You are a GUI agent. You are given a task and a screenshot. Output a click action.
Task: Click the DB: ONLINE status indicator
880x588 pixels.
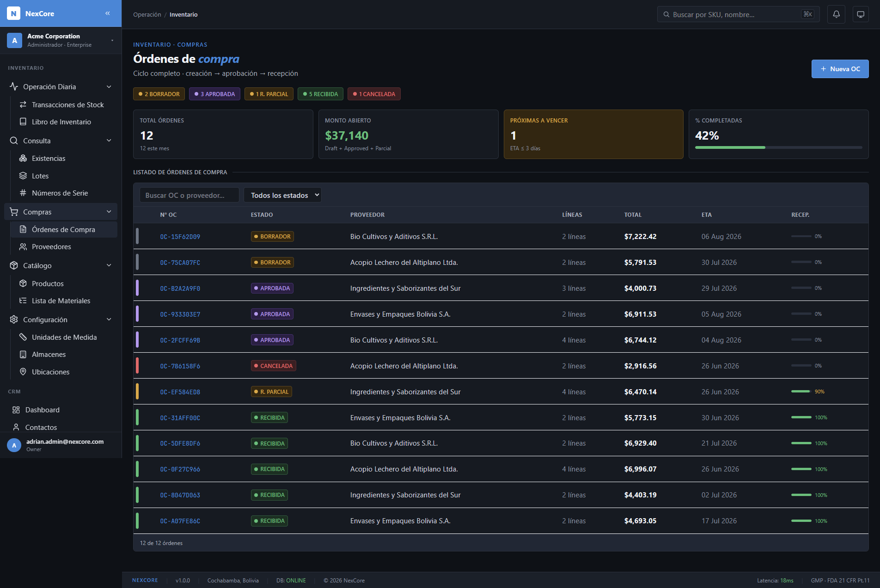(291, 581)
